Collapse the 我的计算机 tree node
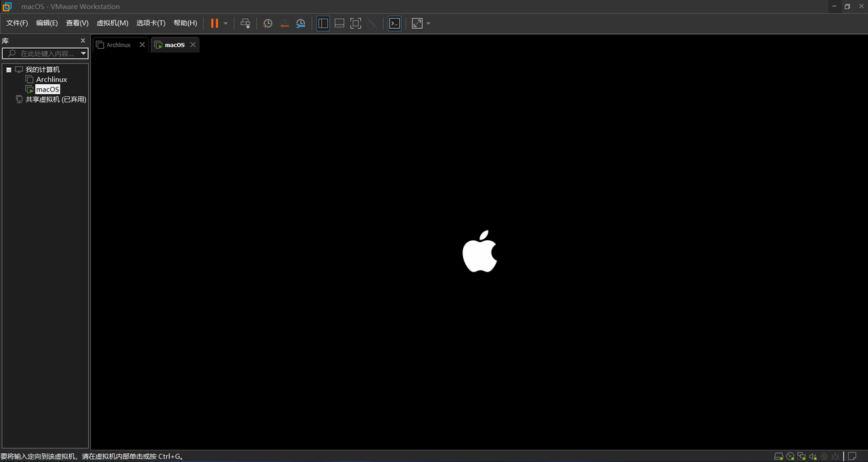This screenshot has width=868, height=462. 9,70
